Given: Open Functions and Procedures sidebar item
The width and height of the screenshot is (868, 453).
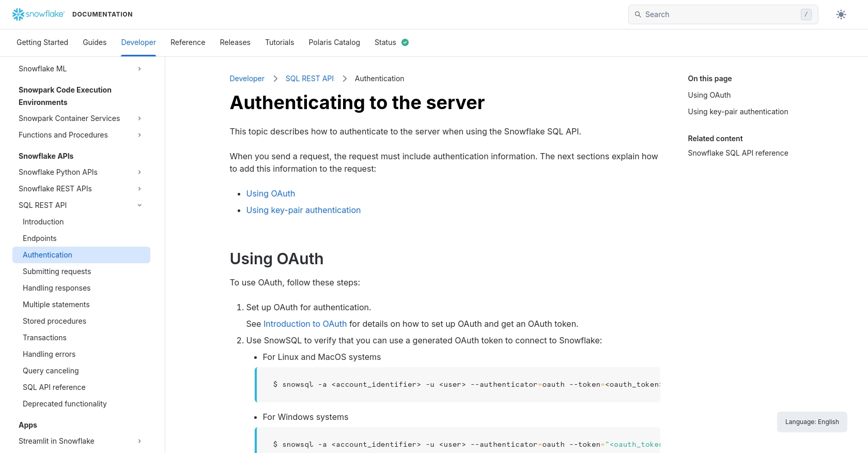Looking at the screenshot, I should click(x=63, y=135).
